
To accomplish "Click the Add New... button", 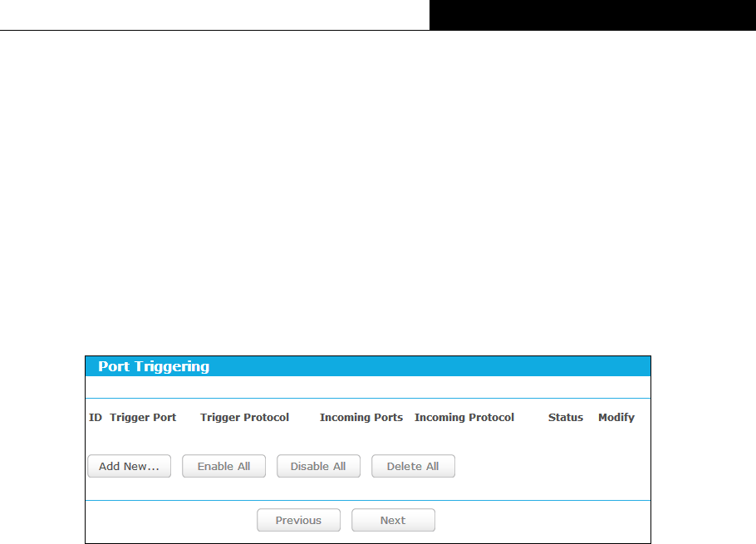I will 130,466.
